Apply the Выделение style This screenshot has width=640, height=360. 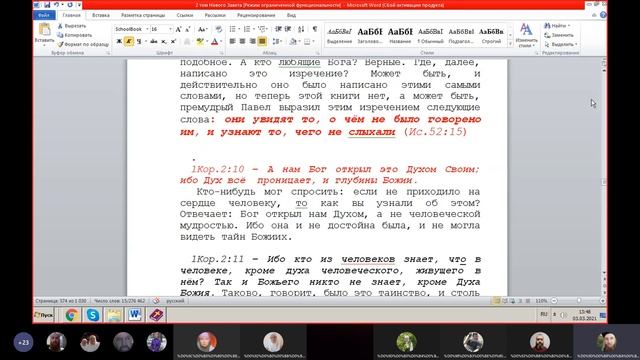pyautogui.click(x=339, y=35)
